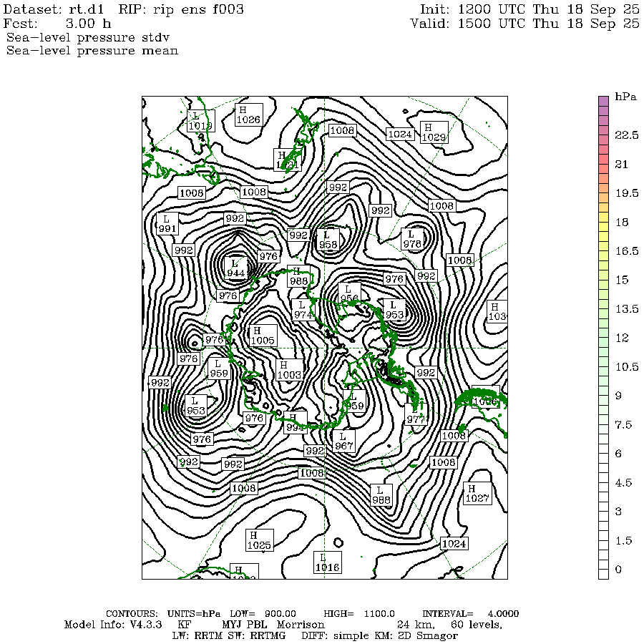Click the L 1019 low pressure label
644x644 pixels.
201,121
